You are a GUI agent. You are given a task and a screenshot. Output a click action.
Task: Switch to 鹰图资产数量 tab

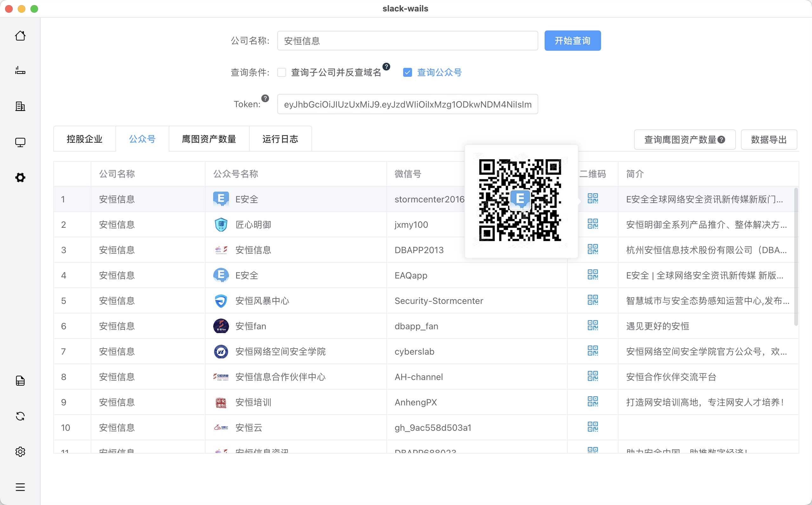click(209, 139)
